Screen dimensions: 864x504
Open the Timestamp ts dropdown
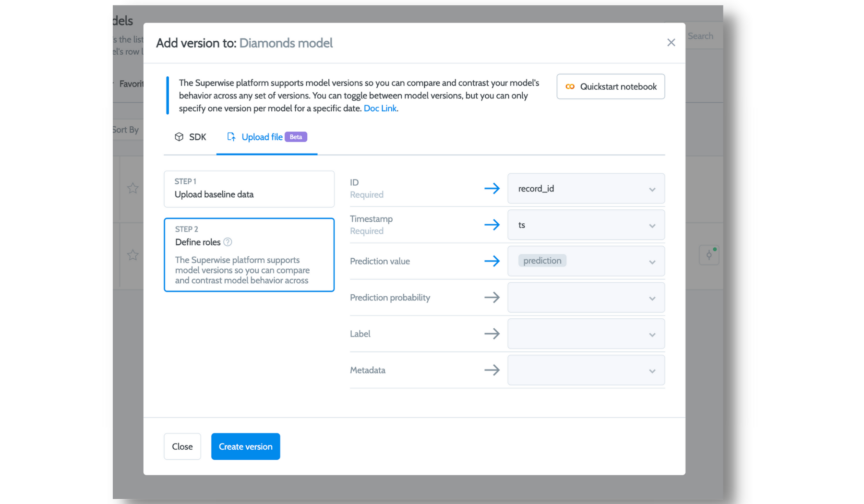point(586,225)
